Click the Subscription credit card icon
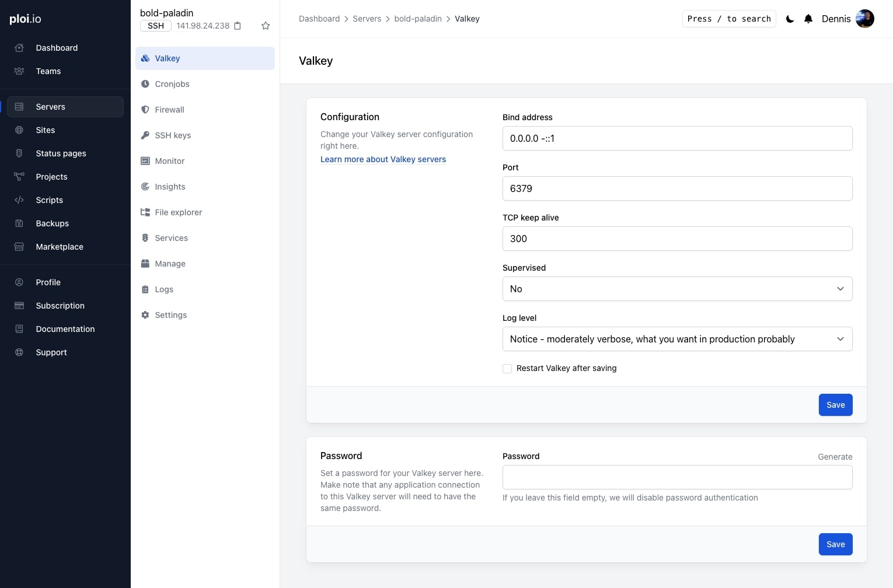This screenshot has height=588, width=893. (x=19, y=306)
